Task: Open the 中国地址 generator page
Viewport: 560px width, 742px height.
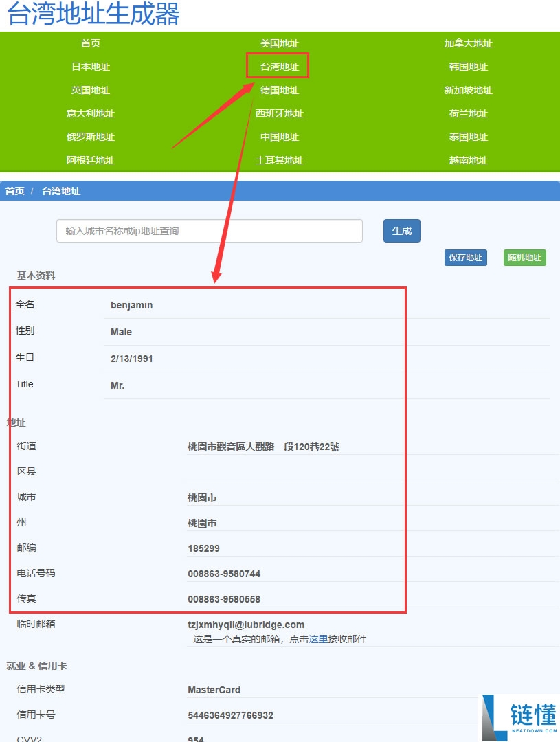Action: [x=279, y=137]
